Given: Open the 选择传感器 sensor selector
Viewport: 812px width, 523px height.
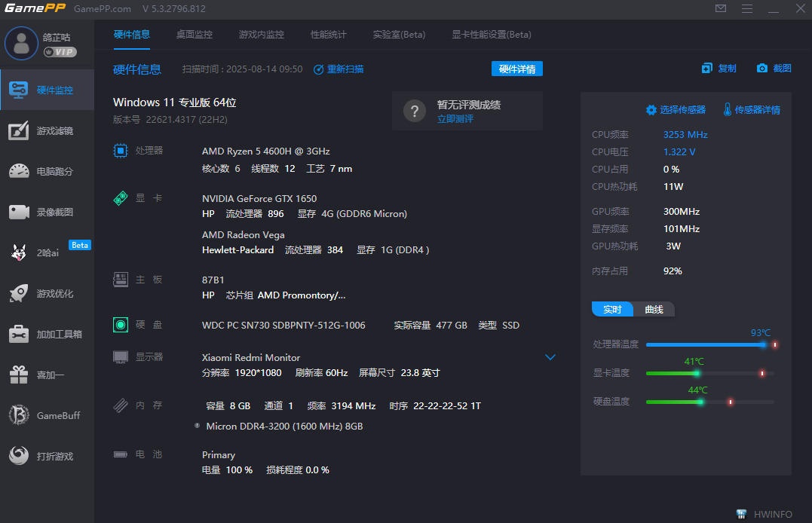Looking at the screenshot, I should pos(676,110).
